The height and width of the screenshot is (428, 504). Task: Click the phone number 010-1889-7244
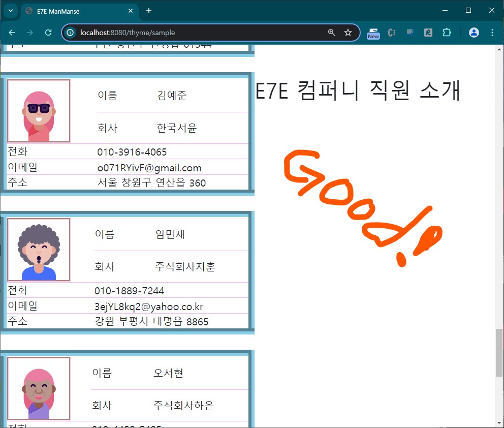(x=129, y=291)
